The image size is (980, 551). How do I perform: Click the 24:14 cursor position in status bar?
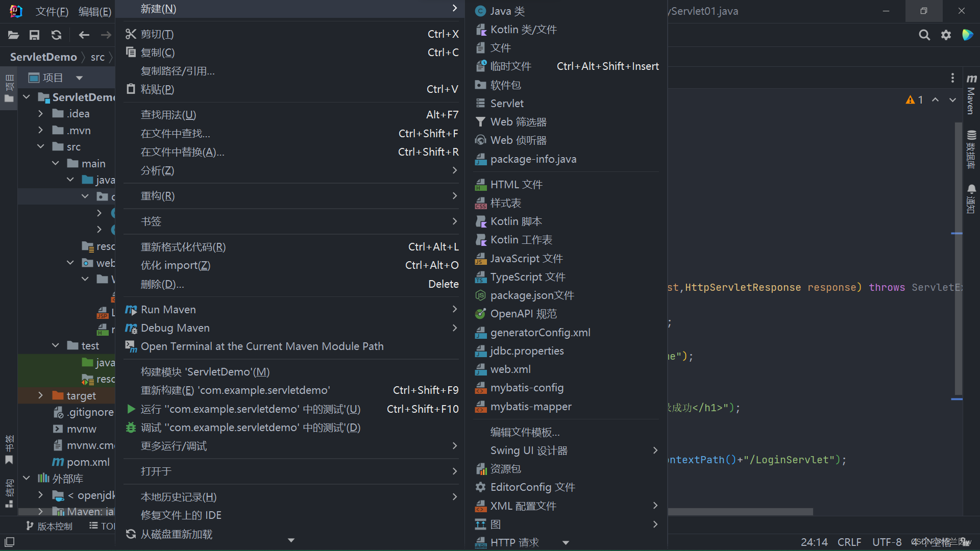pos(814,542)
